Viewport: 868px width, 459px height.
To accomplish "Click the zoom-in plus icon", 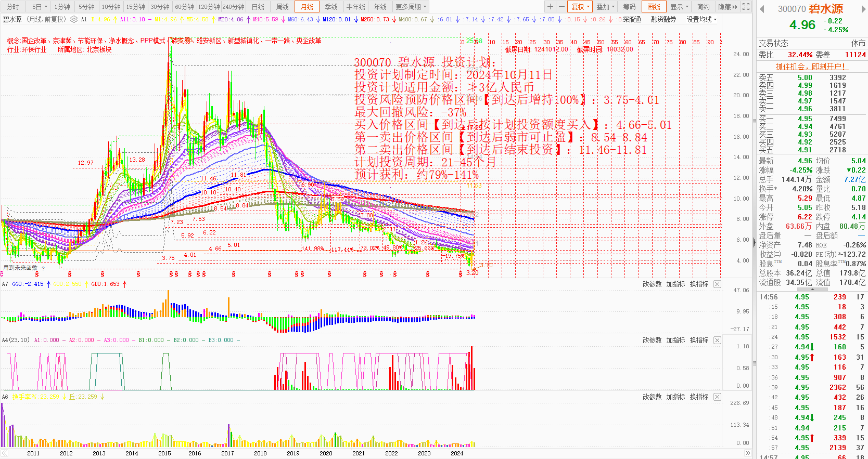I will click(550, 7).
